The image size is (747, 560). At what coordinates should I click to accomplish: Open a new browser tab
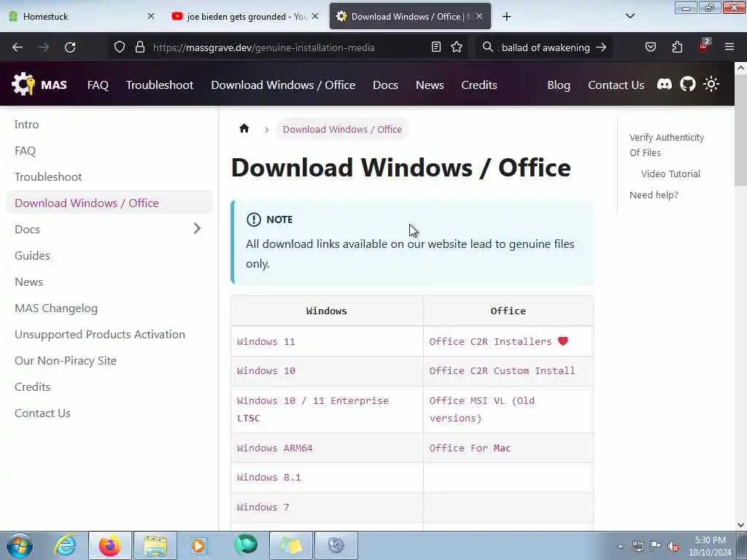coord(506,17)
